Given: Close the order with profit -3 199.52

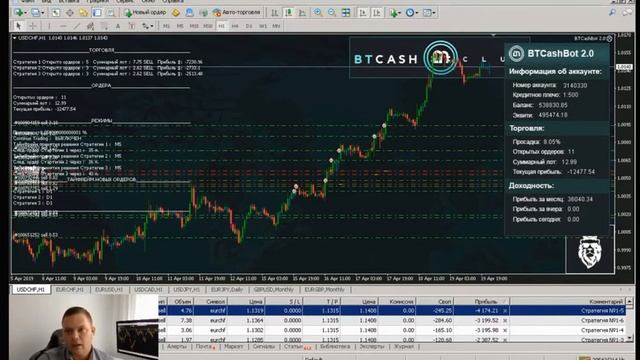Looking at the screenshot, I should coord(504,320).
